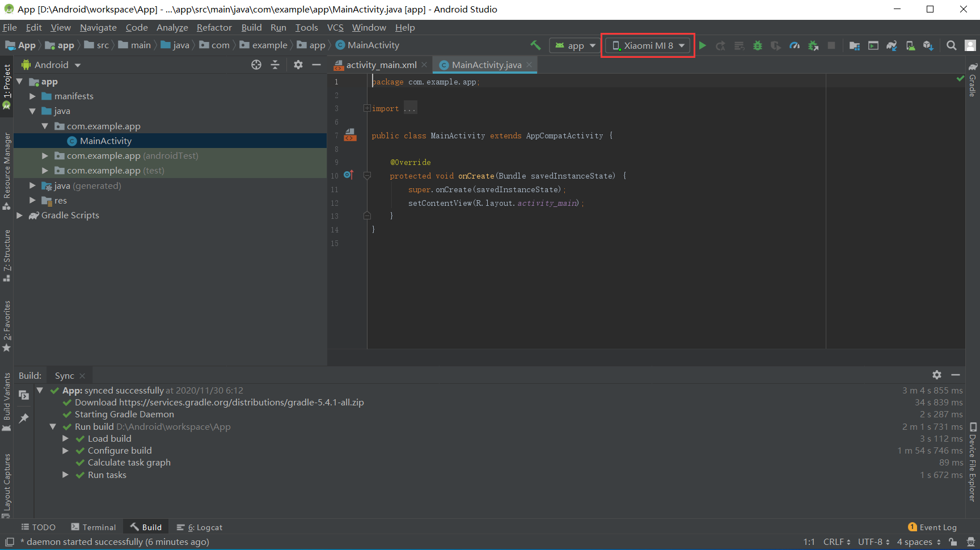Click Run with Coverage icon
The width and height of the screenshot is (980, 550).
pyautogui.click(x=776, y=45)
